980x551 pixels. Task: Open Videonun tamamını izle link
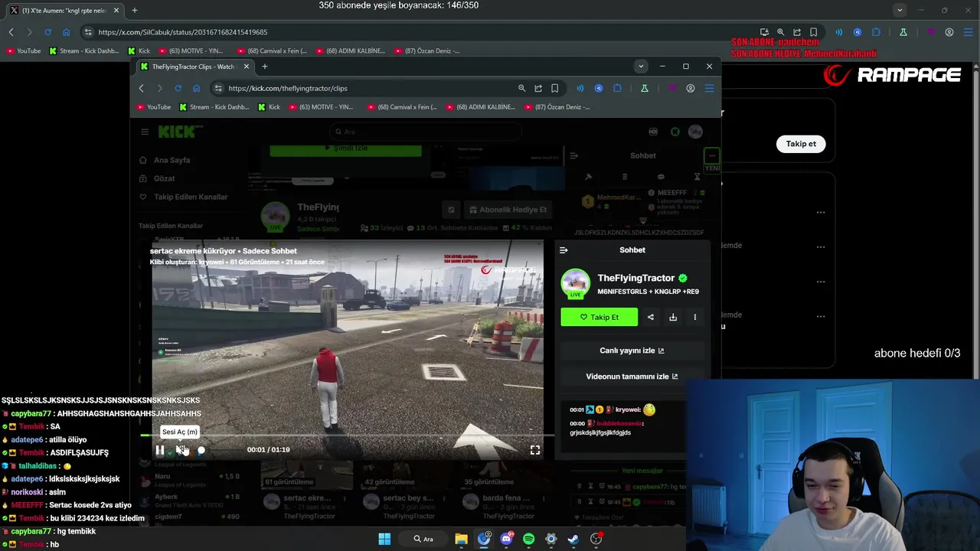pyautogui.click(x=632, y=377)
